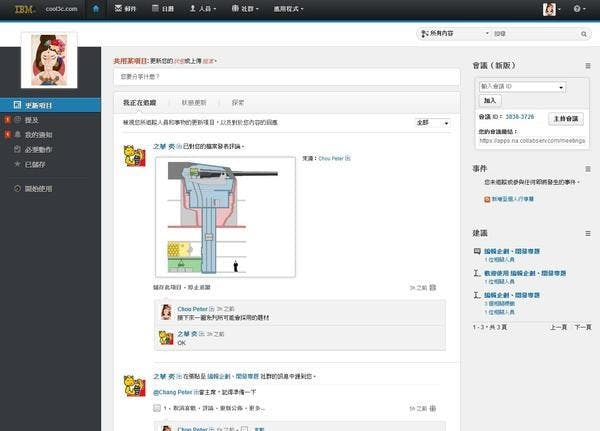Viewport: 600px width, 431px height.
Task: Click the 共用某項目 label above the status box
Action: (130, 61)
